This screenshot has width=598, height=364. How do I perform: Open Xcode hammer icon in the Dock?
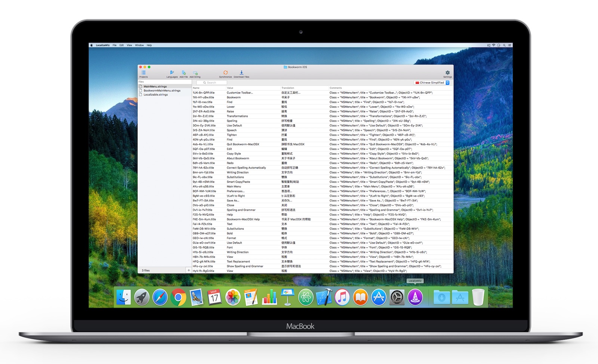tap(324, 297)
